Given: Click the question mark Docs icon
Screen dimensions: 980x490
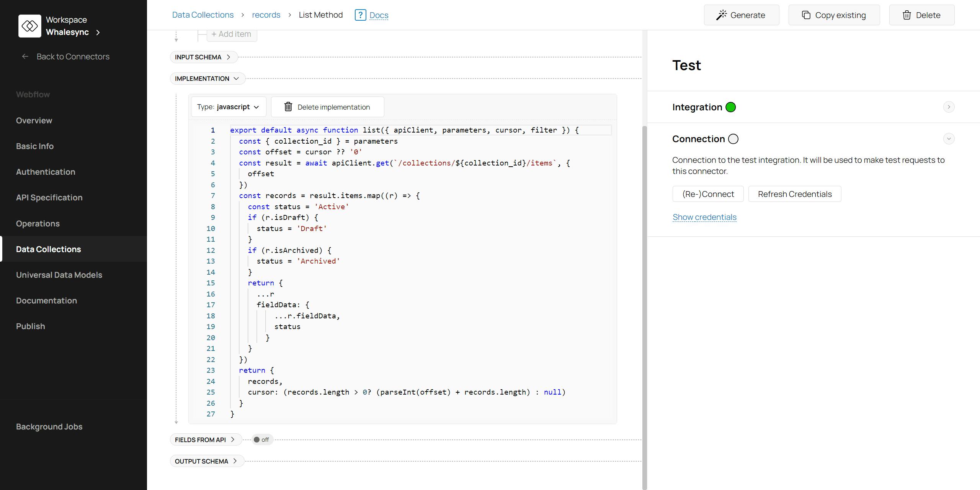Looking at the screenshot, I should point(360,15).
